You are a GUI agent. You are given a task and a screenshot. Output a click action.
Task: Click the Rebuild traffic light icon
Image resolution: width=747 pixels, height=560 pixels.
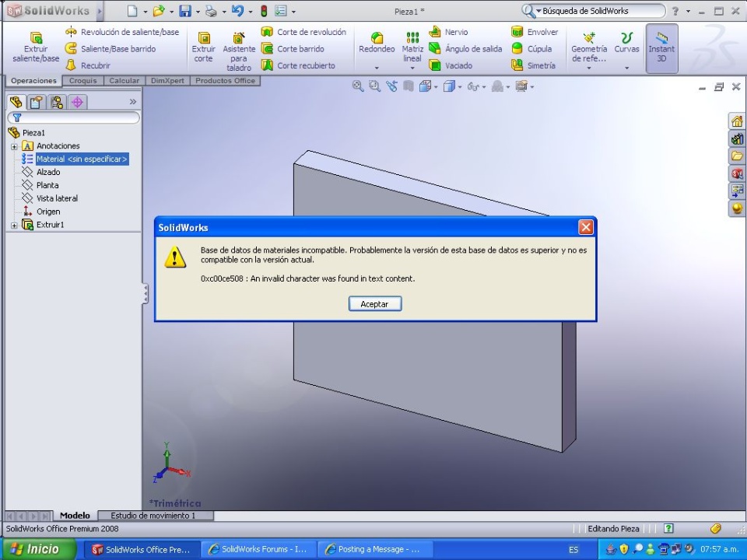pyautogui.click(x=264, y=11)
